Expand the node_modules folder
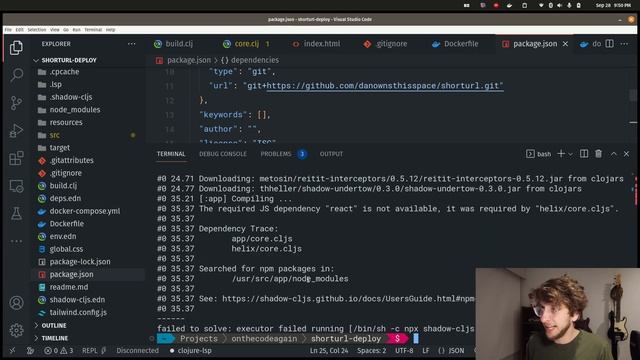 click(75, 110)
